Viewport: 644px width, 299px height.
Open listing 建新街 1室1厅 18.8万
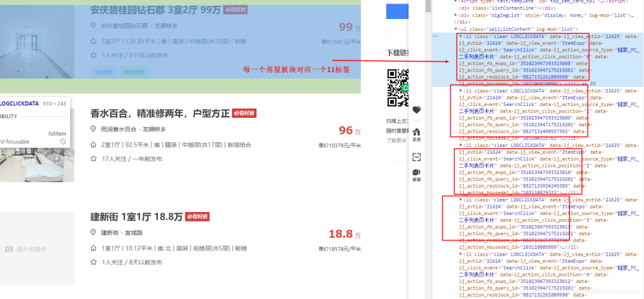coord(137,217)
